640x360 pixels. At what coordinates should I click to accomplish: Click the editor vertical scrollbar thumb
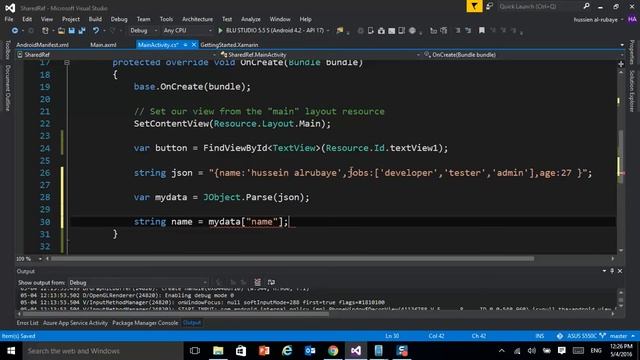pyautogui.click(x=621, y=157)
